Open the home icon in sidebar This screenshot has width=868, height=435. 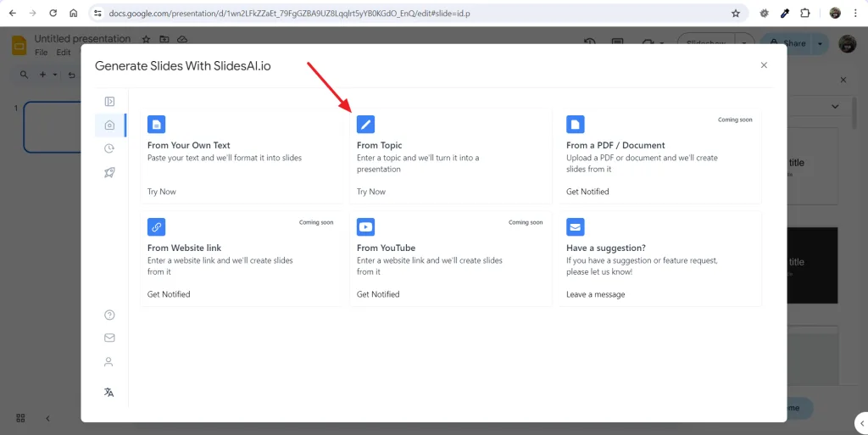(109, 125)
